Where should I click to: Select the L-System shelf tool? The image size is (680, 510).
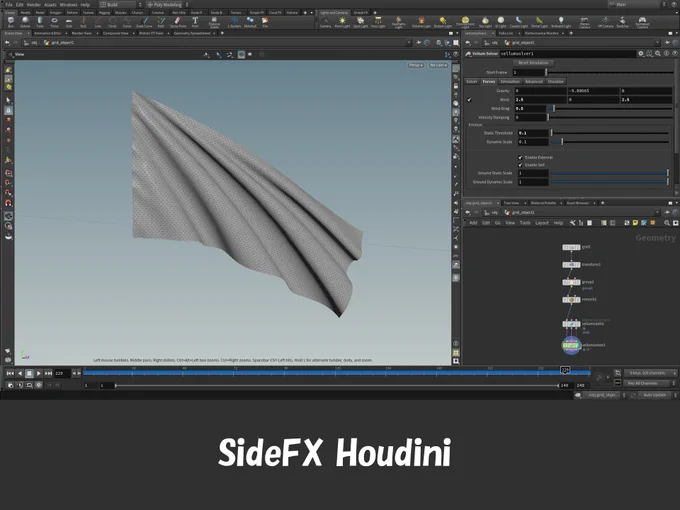point(235,22)
